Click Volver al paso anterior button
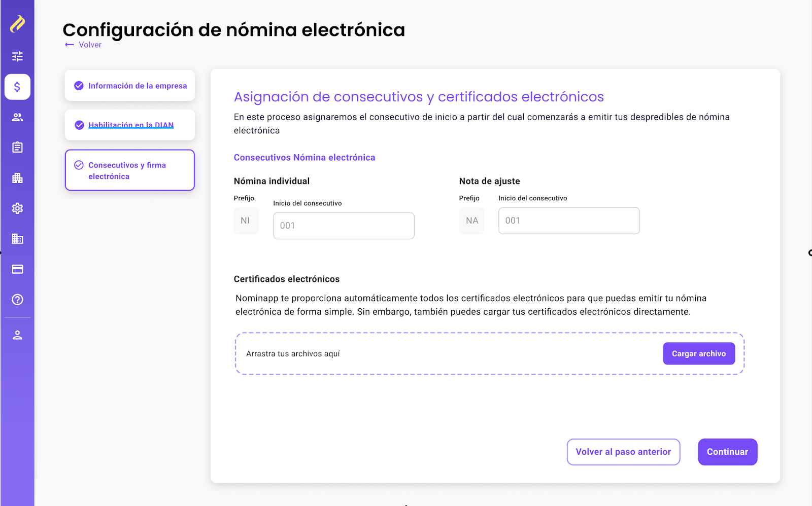 pyautogui.click(x=623, y=452)
